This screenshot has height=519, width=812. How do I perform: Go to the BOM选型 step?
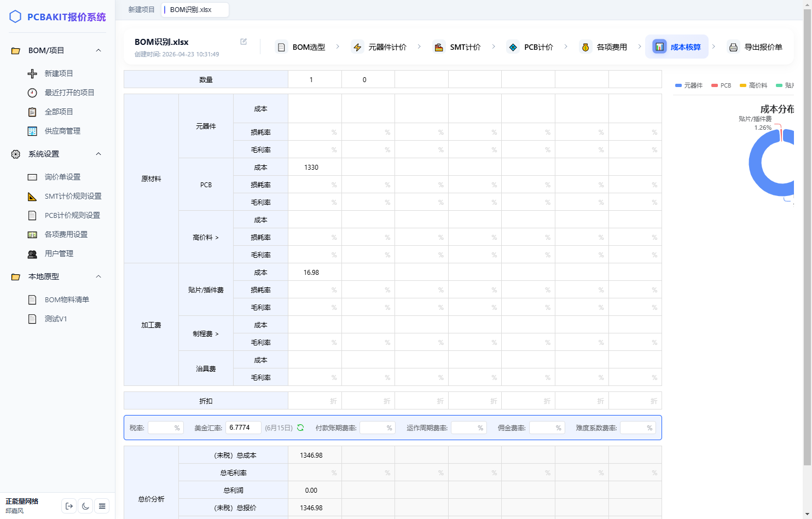(x=300, y=47)
